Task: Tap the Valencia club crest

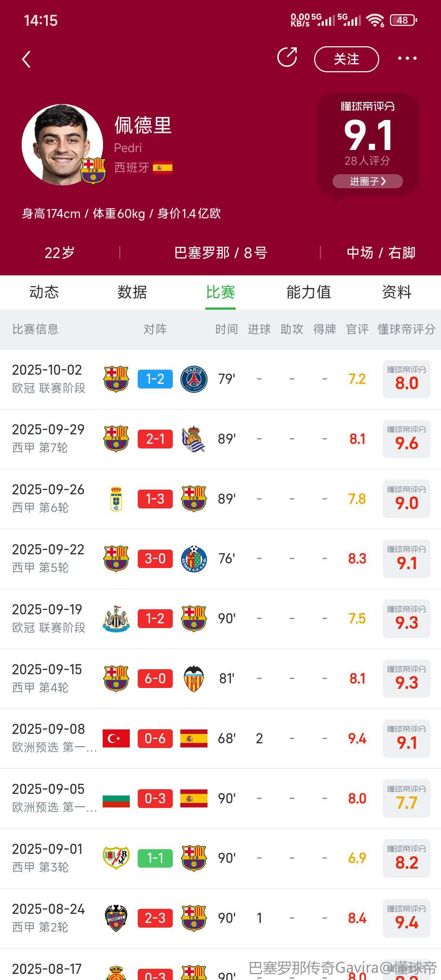Action: point(194,679)
